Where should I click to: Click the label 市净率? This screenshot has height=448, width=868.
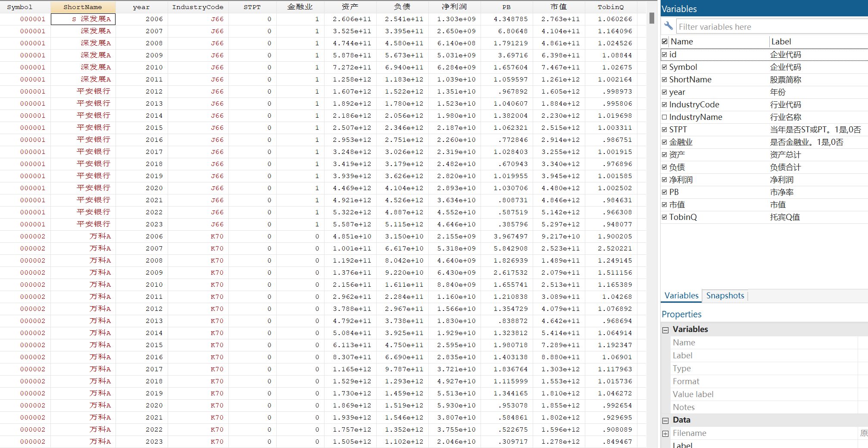[782, 192]
